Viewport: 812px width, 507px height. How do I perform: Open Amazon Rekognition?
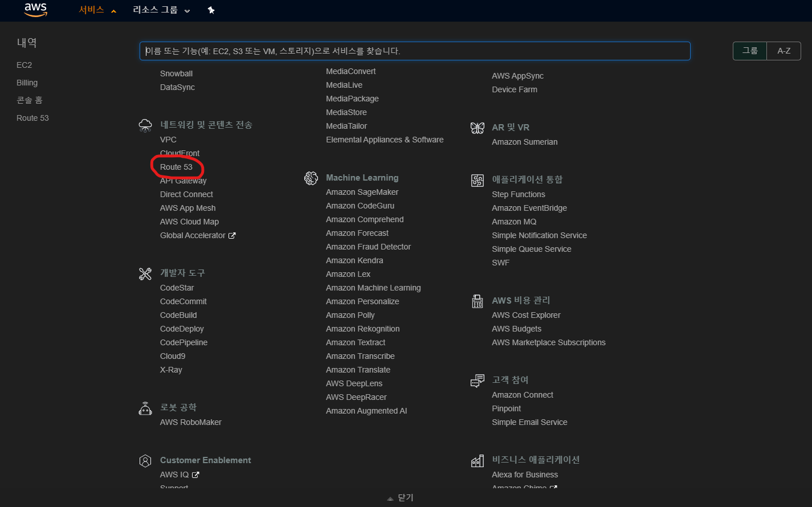[x=363, y=329]
